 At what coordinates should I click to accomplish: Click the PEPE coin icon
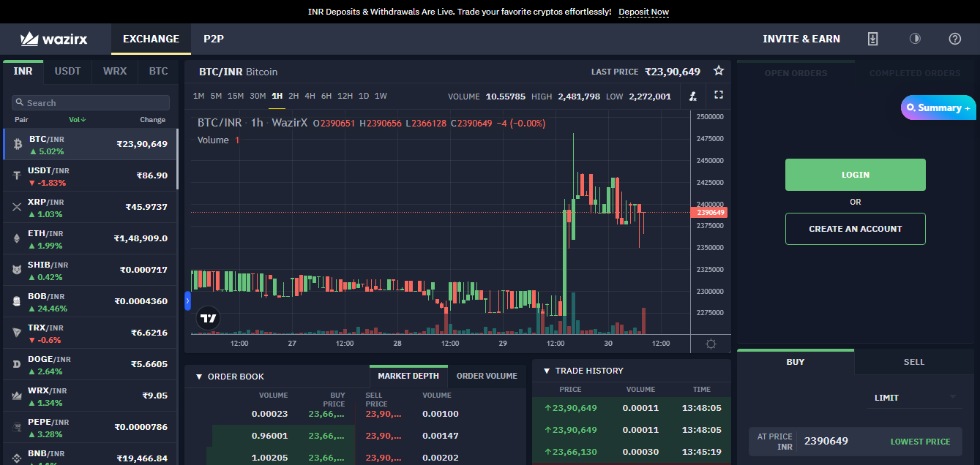(x=18, y=427)
